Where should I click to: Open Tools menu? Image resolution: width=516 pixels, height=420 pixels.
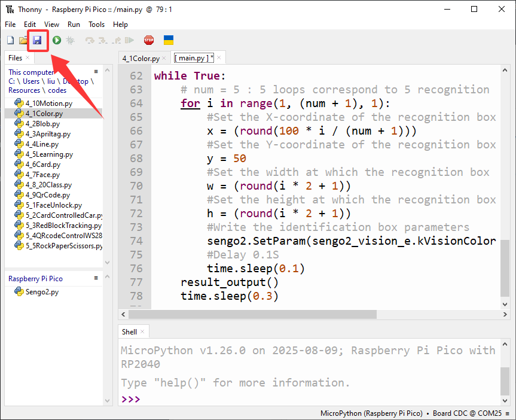click(x=96, y=25)
